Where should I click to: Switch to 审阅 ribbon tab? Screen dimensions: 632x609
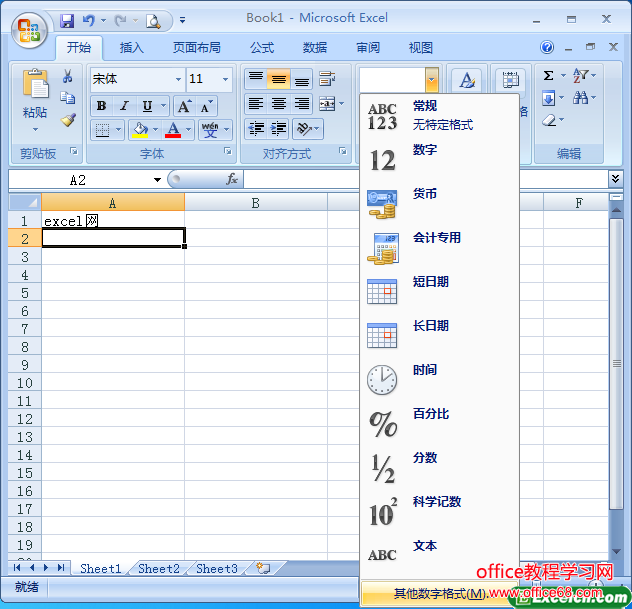click(x=368, y=48)
